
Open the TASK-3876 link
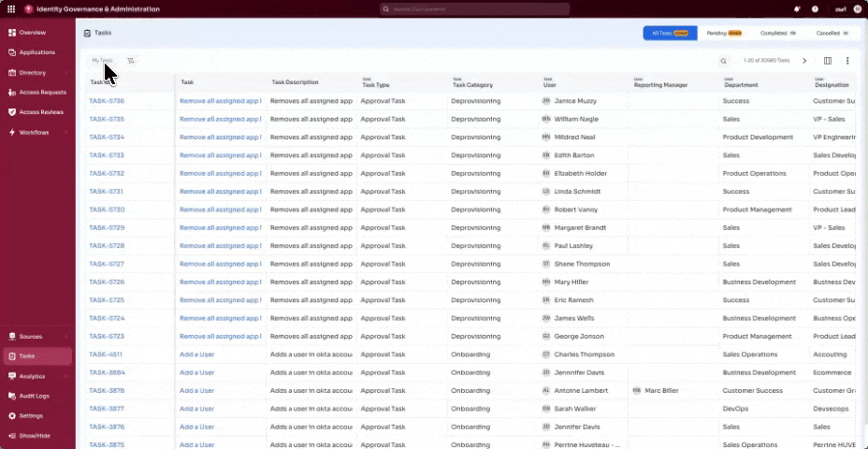click(x=107, y=427)
